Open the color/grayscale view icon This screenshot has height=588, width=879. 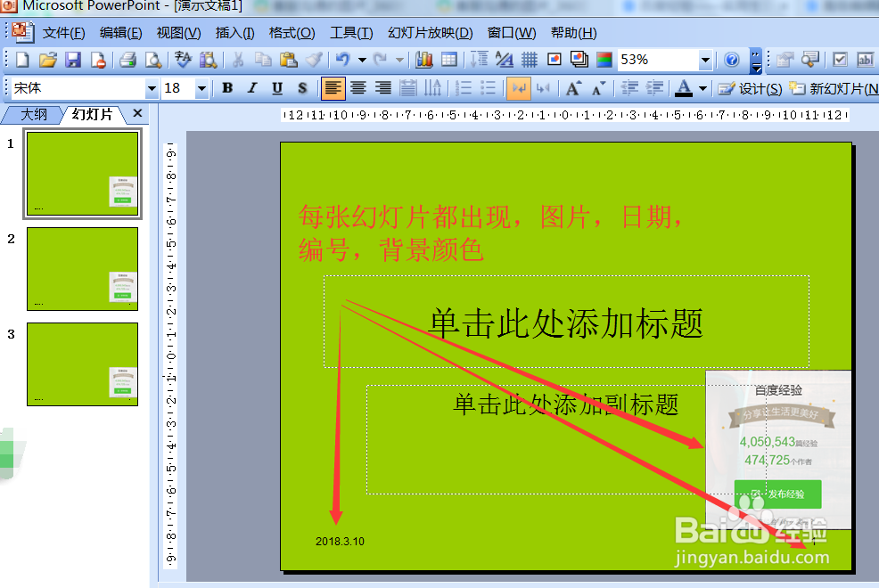point(603,59)
